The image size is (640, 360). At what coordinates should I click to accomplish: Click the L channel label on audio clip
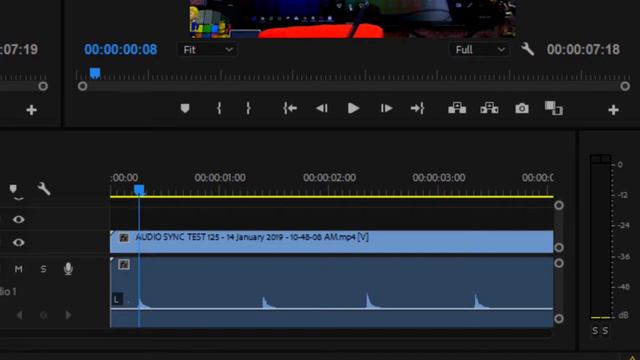(x=117, y=299)
